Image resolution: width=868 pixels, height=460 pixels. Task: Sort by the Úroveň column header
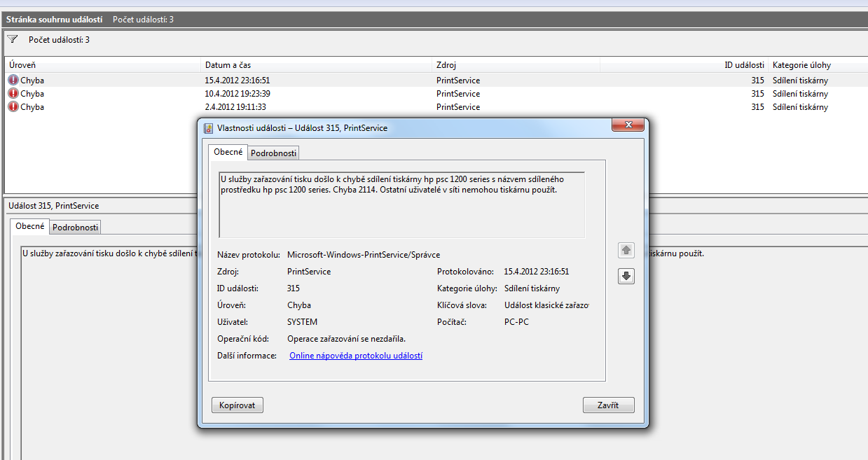(x=103, y=65)
